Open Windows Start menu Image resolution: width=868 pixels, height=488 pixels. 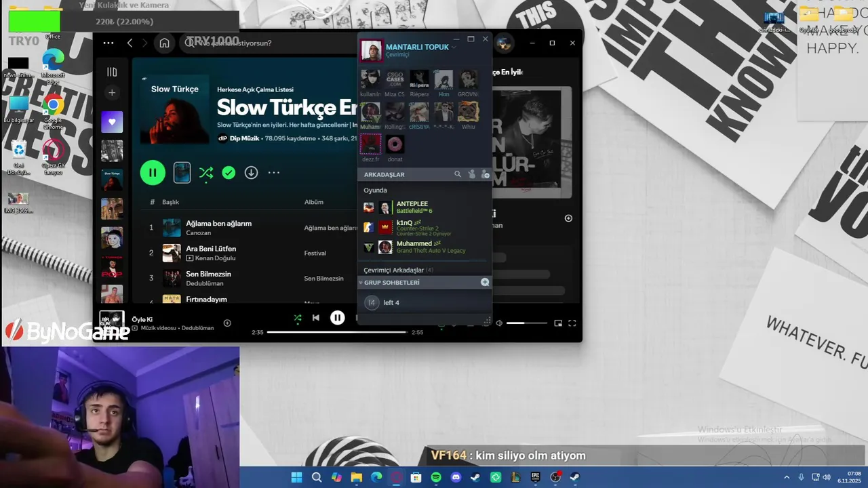point(296,477)
